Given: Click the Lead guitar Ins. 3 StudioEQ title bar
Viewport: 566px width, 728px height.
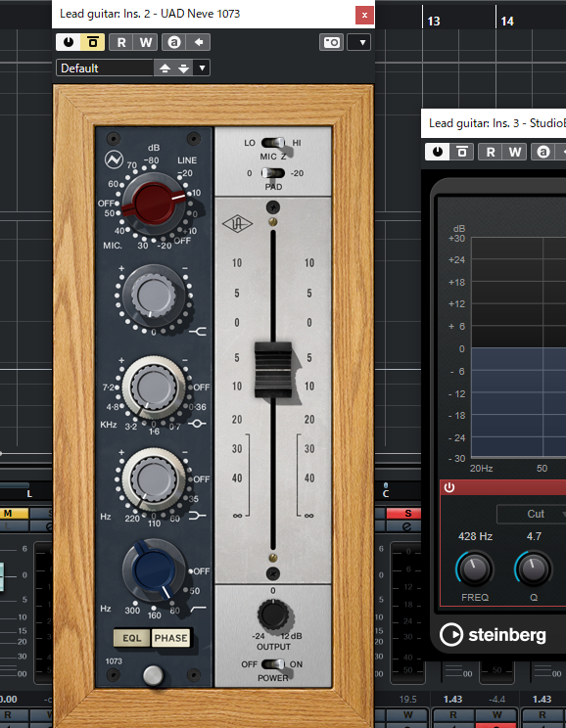Looking at the screenshot, I should pyautogui.click(x=494, y=123).
